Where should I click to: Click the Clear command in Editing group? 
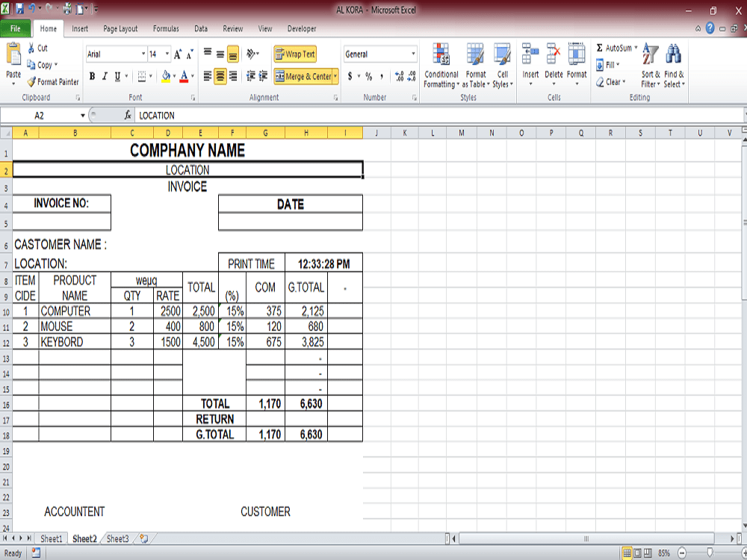click(611, 82)
